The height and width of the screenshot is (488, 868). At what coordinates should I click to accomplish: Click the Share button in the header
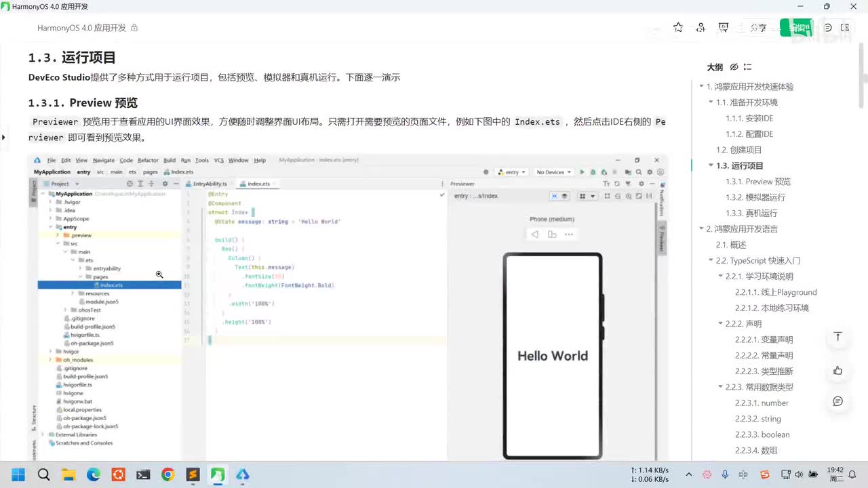759,28
